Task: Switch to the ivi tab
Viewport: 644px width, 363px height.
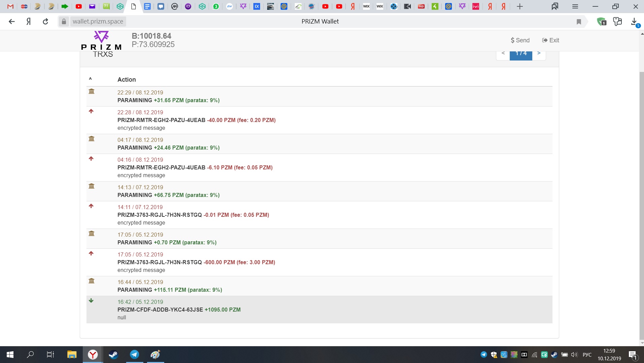Action: click(476, 6)
